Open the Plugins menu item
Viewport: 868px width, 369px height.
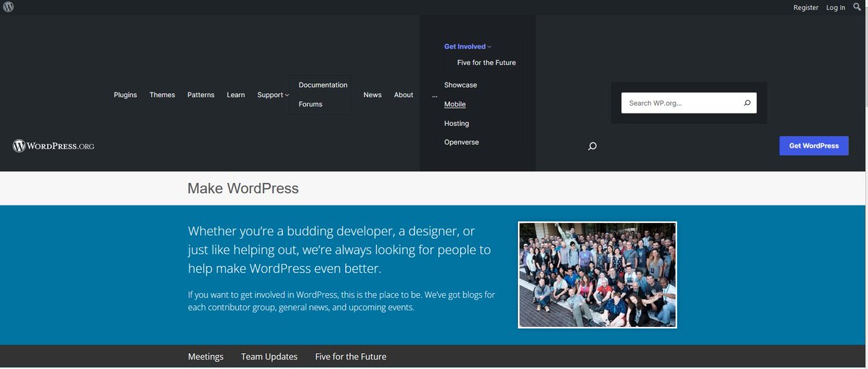(125, 95)
